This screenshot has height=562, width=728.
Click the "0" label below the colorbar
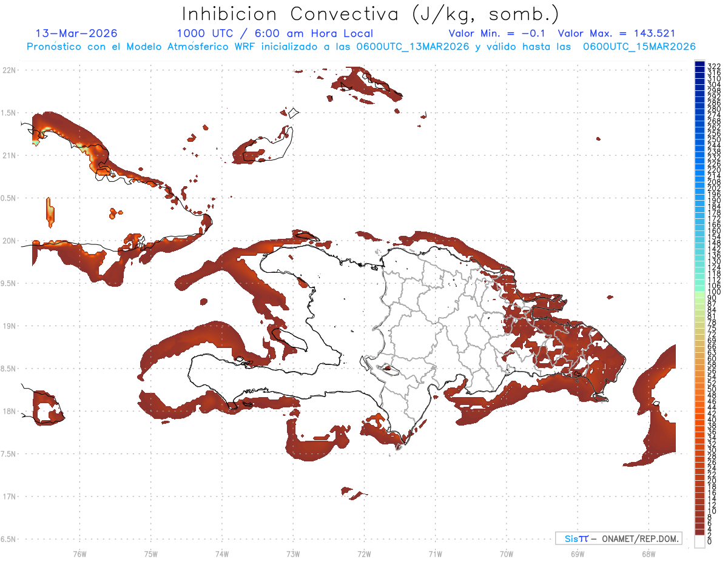[710, 541]
